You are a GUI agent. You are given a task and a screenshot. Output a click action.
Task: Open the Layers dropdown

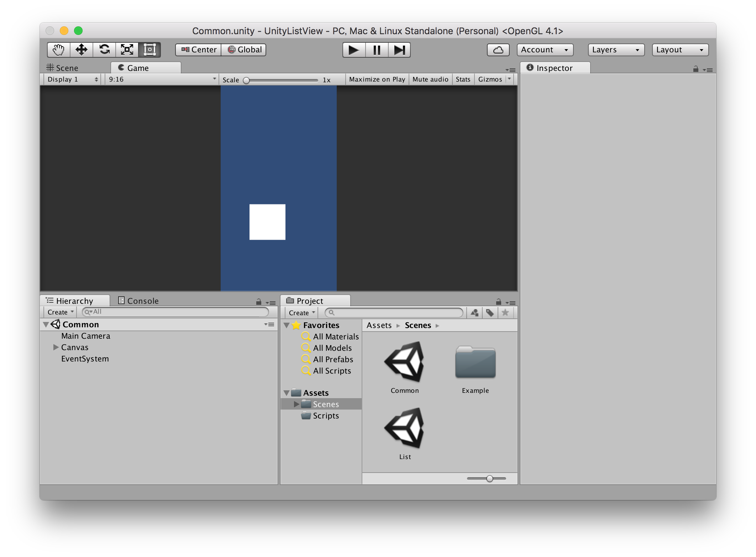click(x=616, y=50)
